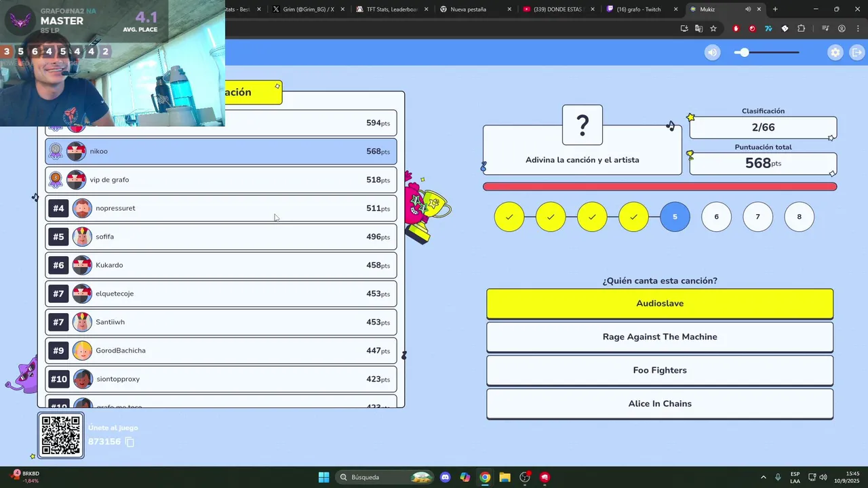
Task: Select player row Kukardo
Action: coord(221,265)
